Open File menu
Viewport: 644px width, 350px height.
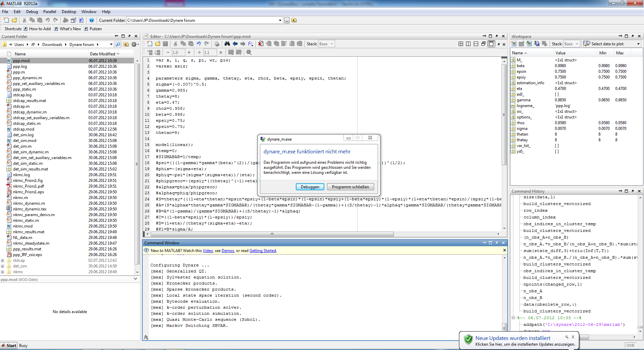point(5,12)
